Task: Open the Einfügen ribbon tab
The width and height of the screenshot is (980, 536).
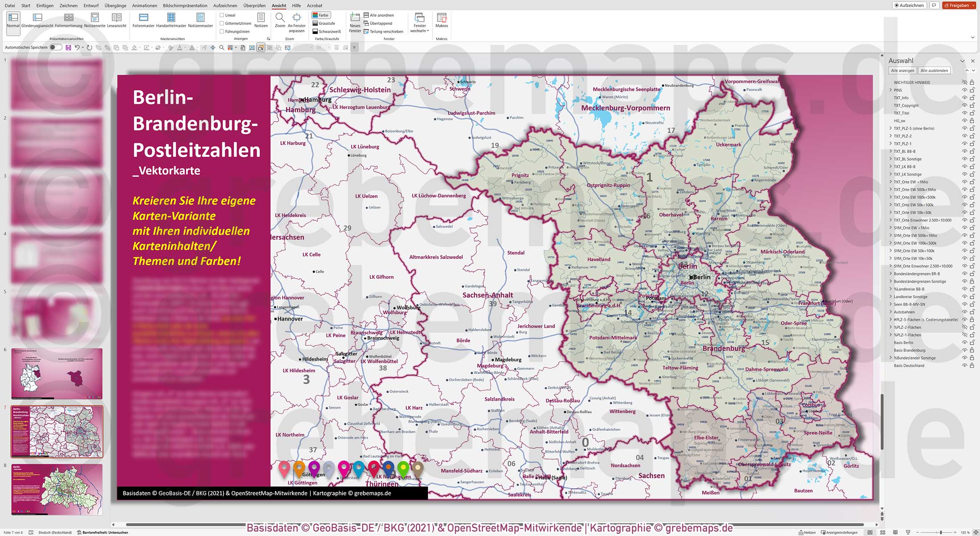Action: point(45,5)
